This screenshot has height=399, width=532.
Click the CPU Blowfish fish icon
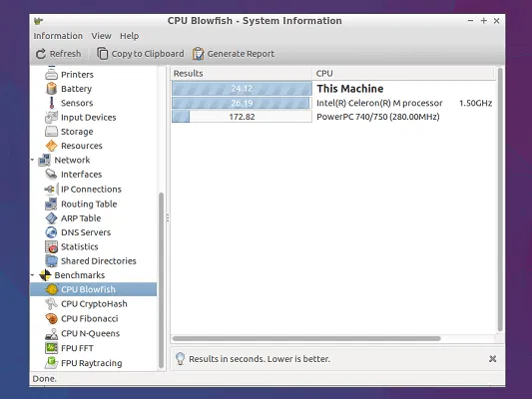click(x=51, y=289)
